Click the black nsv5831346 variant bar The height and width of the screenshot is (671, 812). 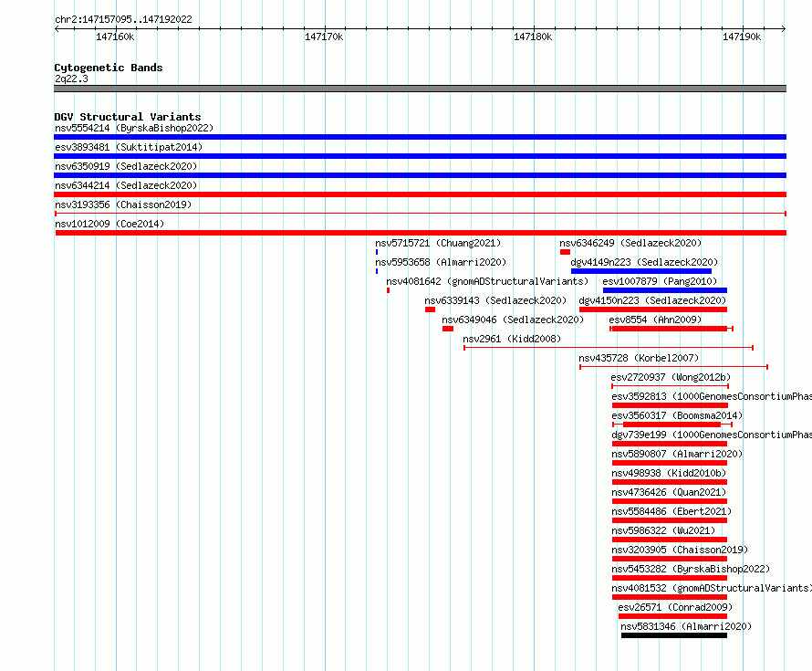(673, 635)
